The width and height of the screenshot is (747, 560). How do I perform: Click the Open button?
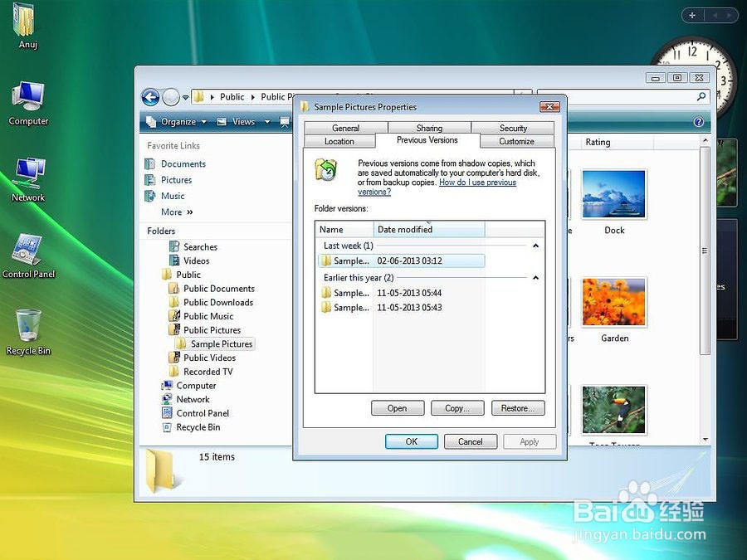pyautogui.click(x=398, y=408)
